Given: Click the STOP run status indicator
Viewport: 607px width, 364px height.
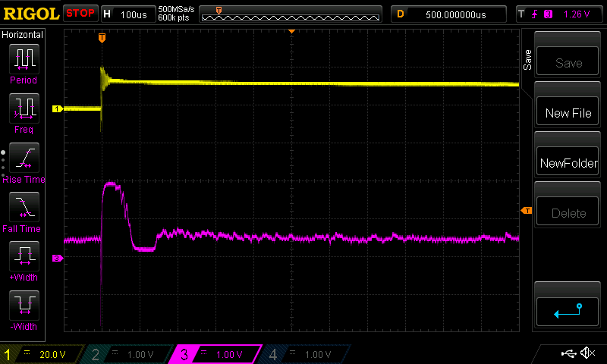Looking at the screenshot, I should (x=80, y=14).
